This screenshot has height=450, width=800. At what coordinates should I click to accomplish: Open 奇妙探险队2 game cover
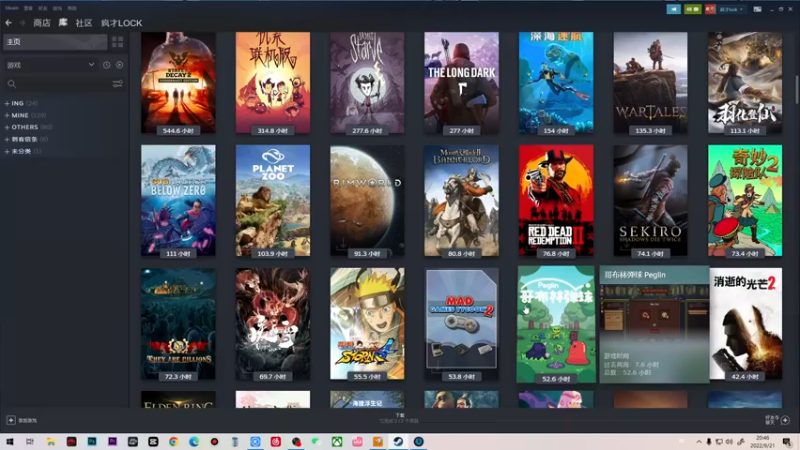click(x=744, y=201)
